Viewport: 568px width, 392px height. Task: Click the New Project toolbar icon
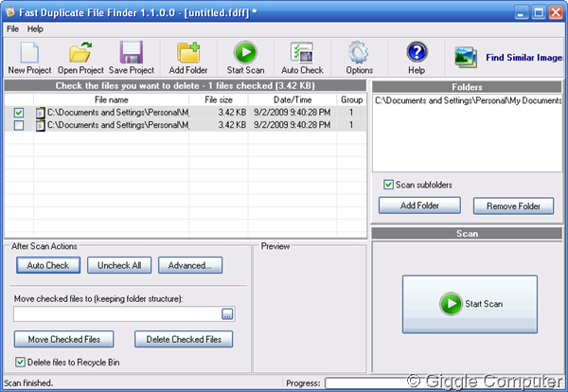click(29, 53)
